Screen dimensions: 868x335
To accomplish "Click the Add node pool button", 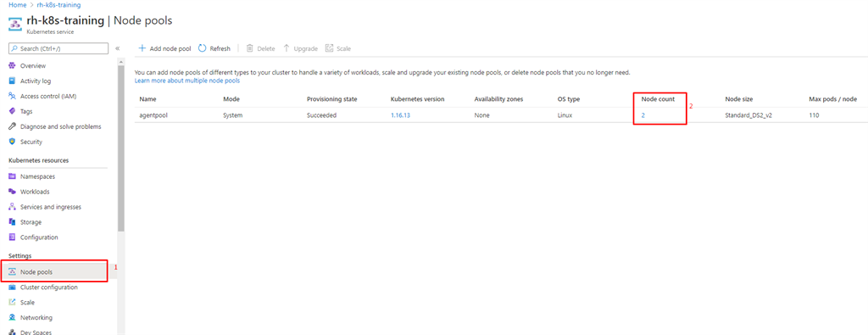I will tap(164, 48).
